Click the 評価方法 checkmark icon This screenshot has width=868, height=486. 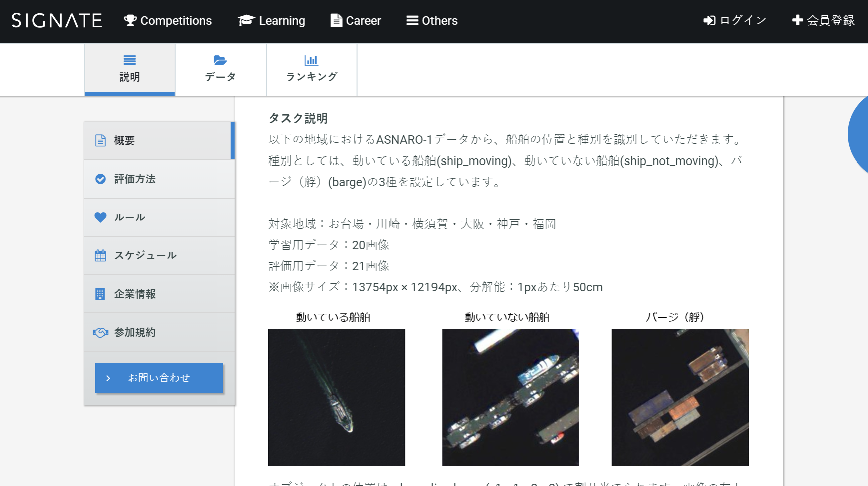click(100, 179)
